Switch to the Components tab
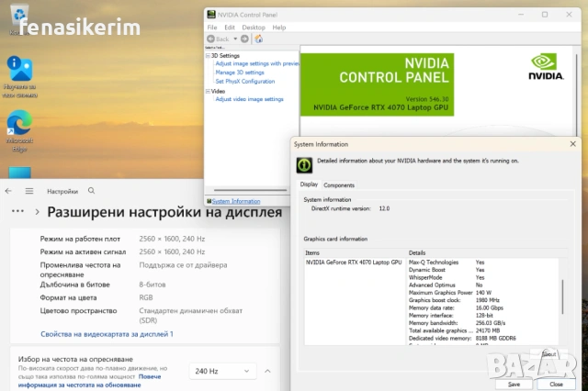Viewport: 588px width, 391px height. (x=339, y=185)
